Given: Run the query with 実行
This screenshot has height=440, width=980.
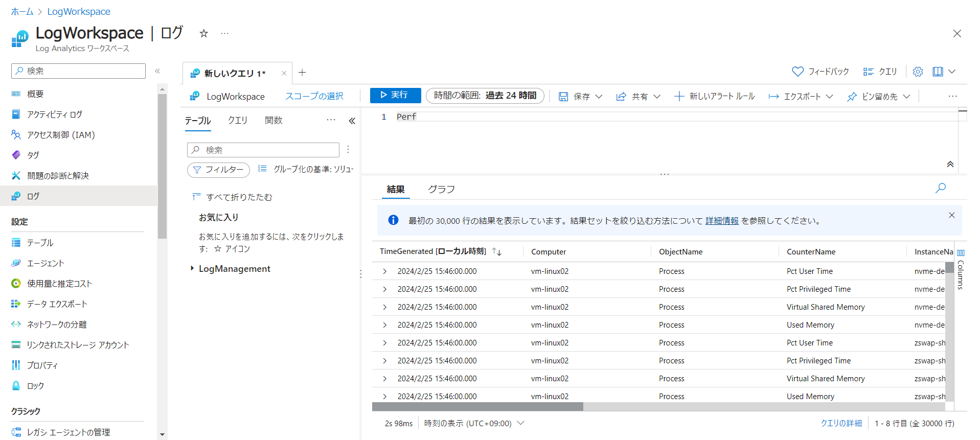Looking at the screenshot, I should [395, 95].
